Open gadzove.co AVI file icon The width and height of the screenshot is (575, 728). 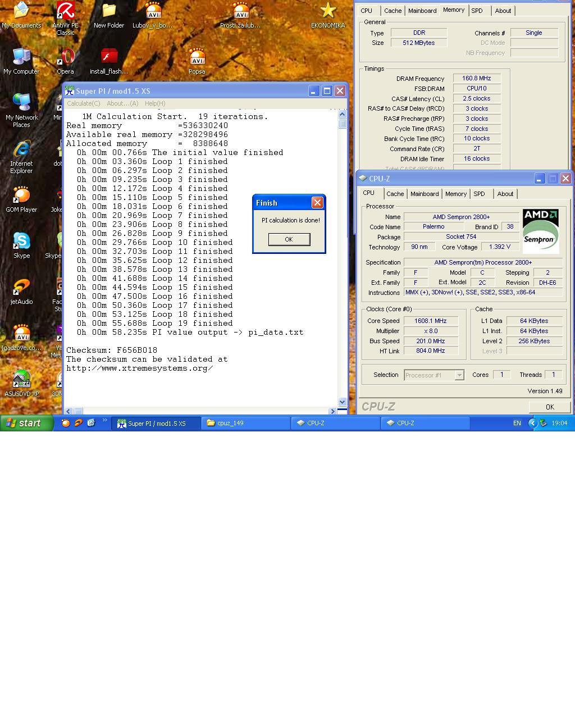pos(21,338)
